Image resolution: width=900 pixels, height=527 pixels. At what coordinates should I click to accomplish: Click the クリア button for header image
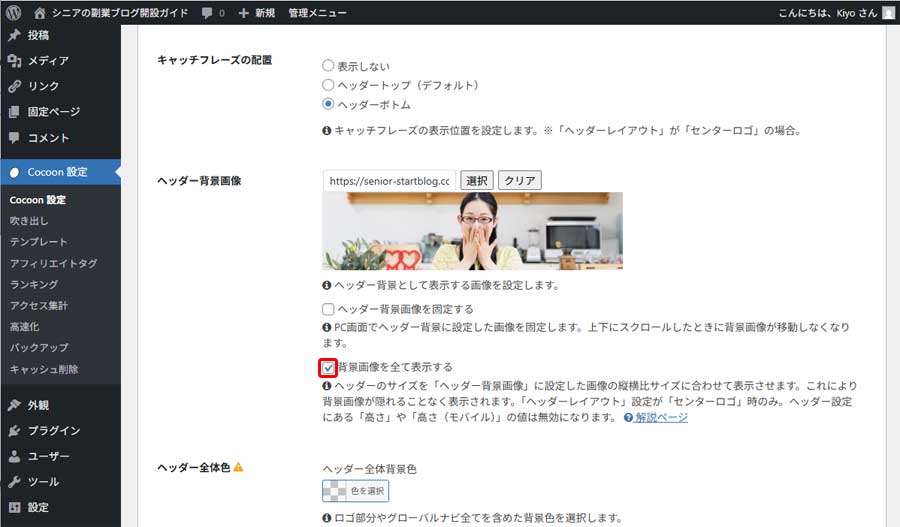[519, 181]
